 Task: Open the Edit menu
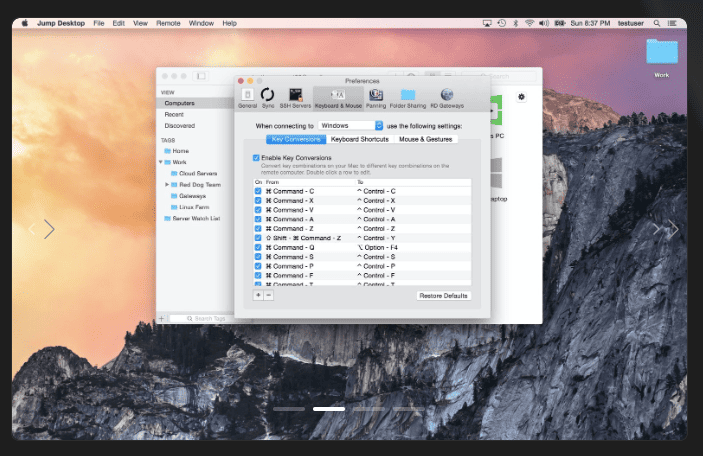(118, 23)
